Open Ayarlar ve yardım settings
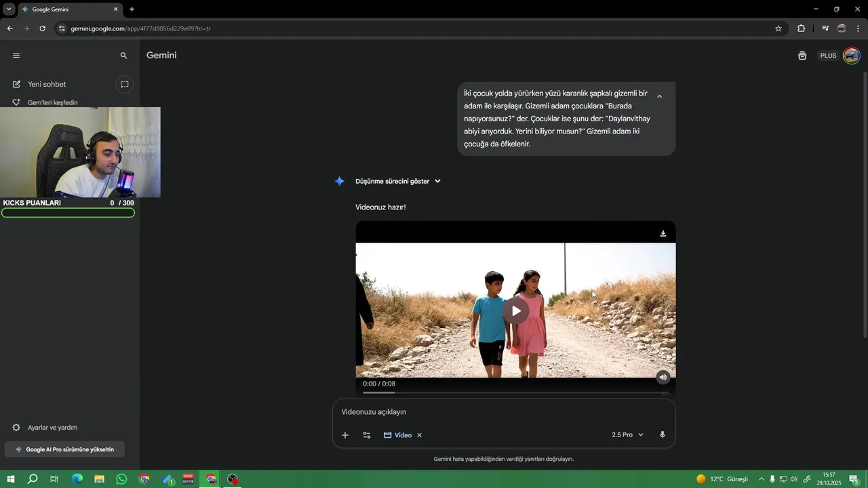This screenshot has height=488, width=868. [52, 428]
